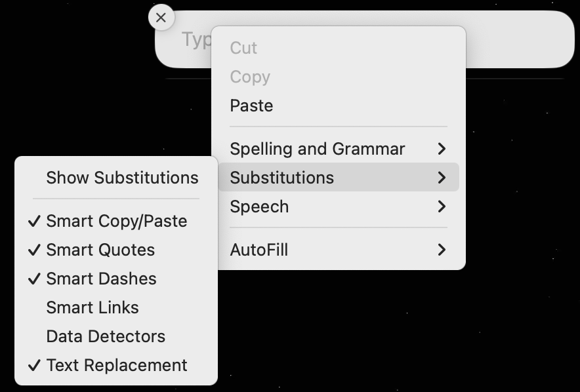
Task: Uncheck Smart Dashes
Action: 102,279
